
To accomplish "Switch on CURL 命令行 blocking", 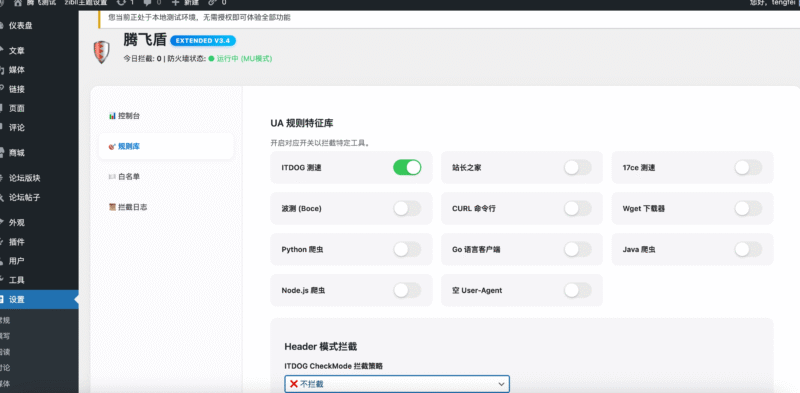I will tap(578, 208).
